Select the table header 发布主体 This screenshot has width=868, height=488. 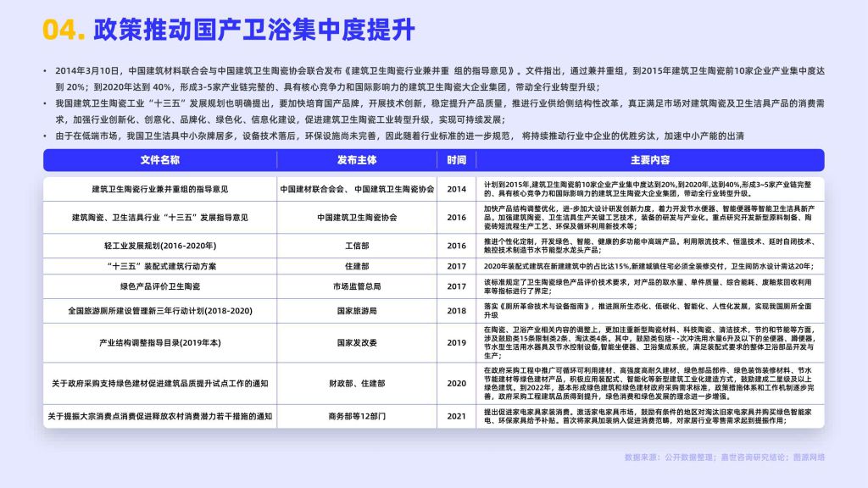(x=357, y=160)
